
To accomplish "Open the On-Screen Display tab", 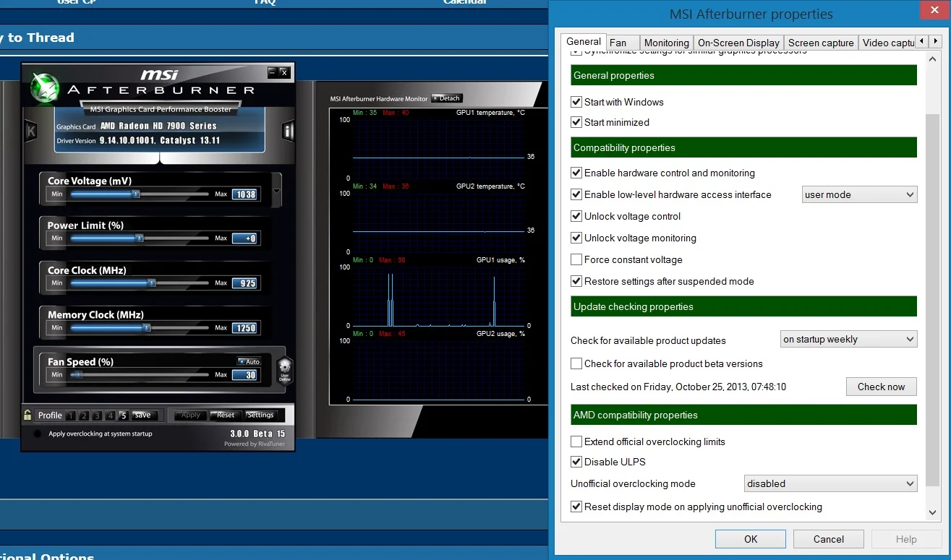I will pyautogui.click(x=738, y=43).
